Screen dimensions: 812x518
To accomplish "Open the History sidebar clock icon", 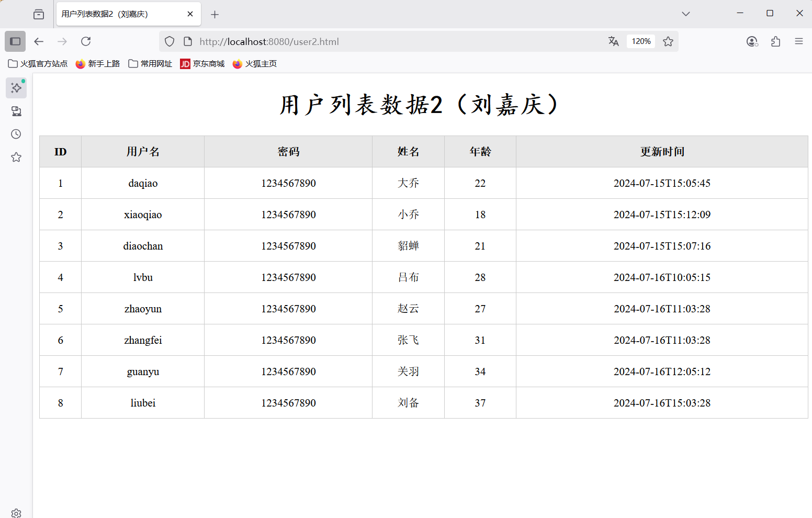I will [x=16, y=134].
